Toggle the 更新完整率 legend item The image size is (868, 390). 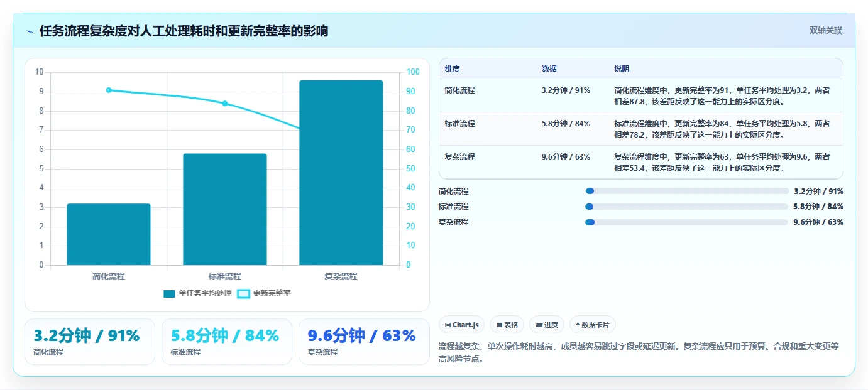[x=264, y=293]
